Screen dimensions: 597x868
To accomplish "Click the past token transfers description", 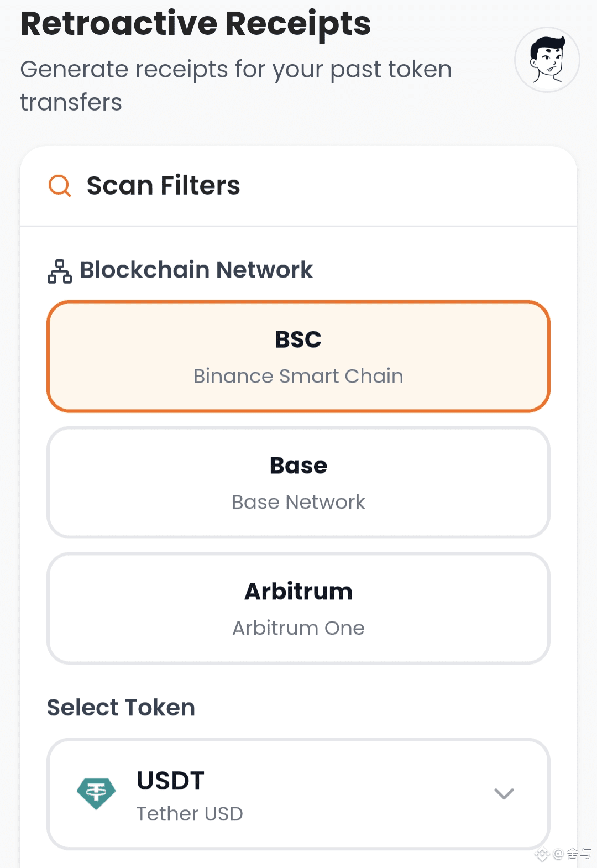I will pyautogui.click(x=236, y=86).
